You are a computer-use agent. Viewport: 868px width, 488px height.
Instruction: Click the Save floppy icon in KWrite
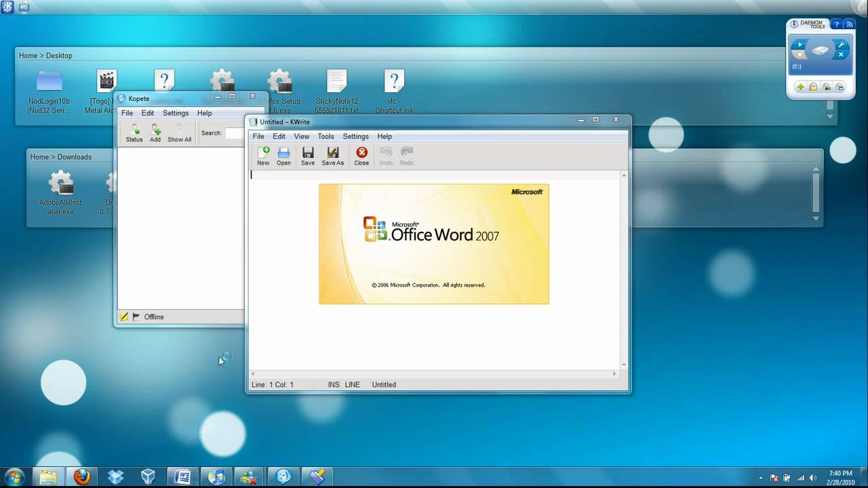pos(308,153)
